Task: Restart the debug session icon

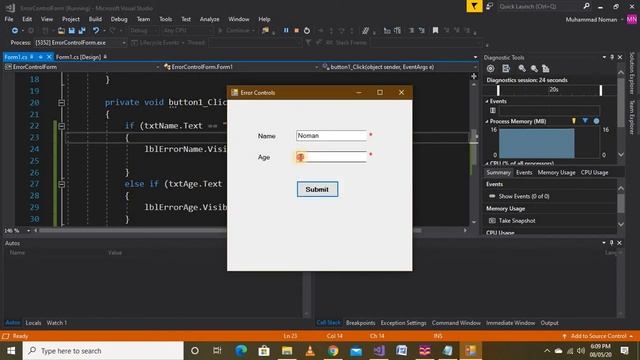Action: coord(307,31)
